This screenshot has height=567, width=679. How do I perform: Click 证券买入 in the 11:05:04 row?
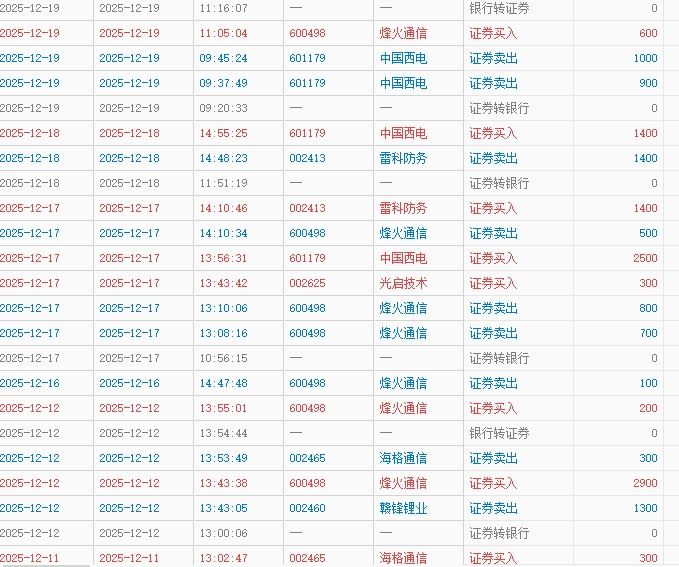pos(493,33)
